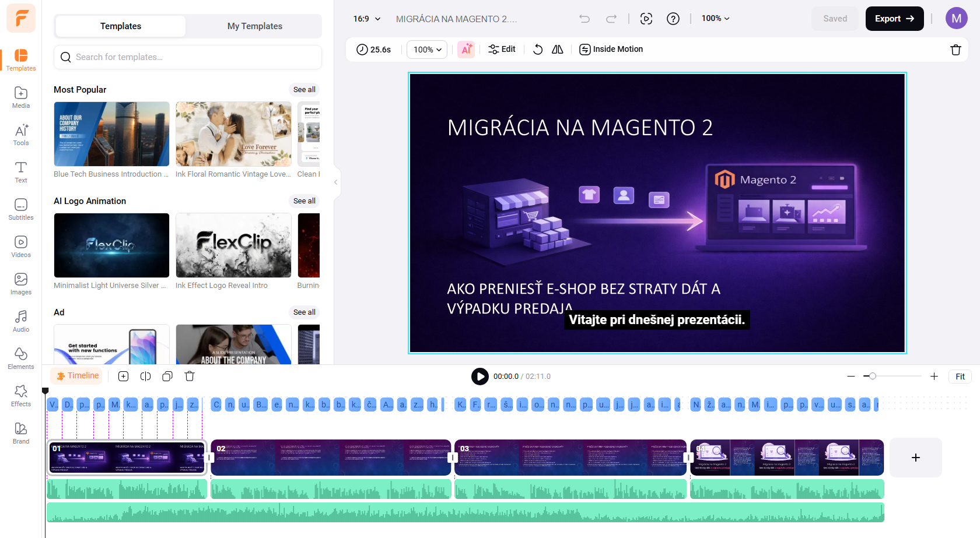Select the Media panel in sidebar
Image resolution: width=980 pixels, height=538 pixels.
point(20,98)
